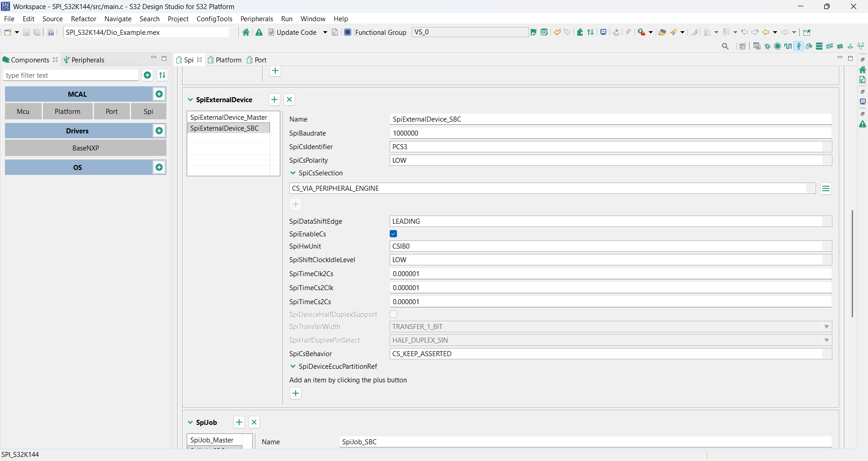This screenshot has height=461, width=868.
Task: Add component to MCAL with plus icon
Action: coord(159,94)
